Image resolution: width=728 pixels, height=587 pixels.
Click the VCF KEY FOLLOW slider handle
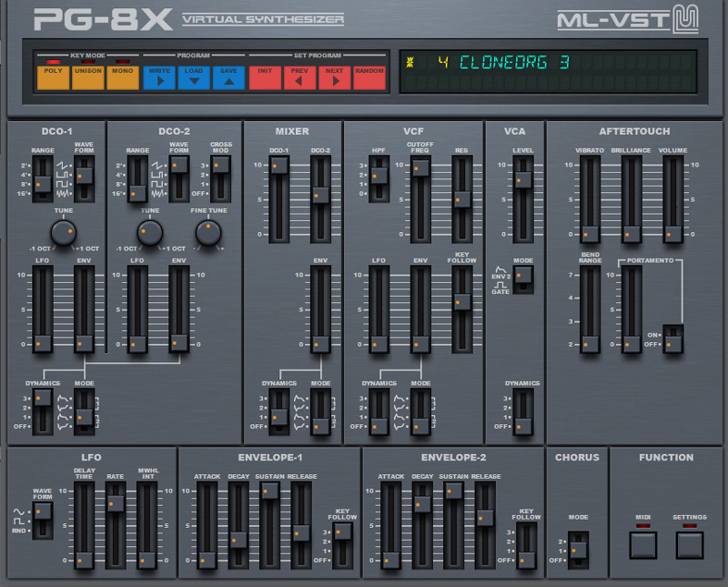(462, 302)
